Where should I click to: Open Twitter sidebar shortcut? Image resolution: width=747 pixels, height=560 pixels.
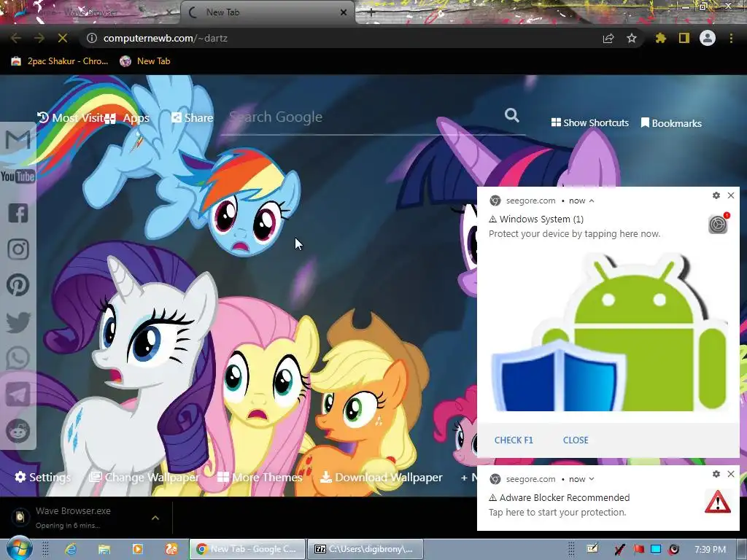[x=18, y=322]
